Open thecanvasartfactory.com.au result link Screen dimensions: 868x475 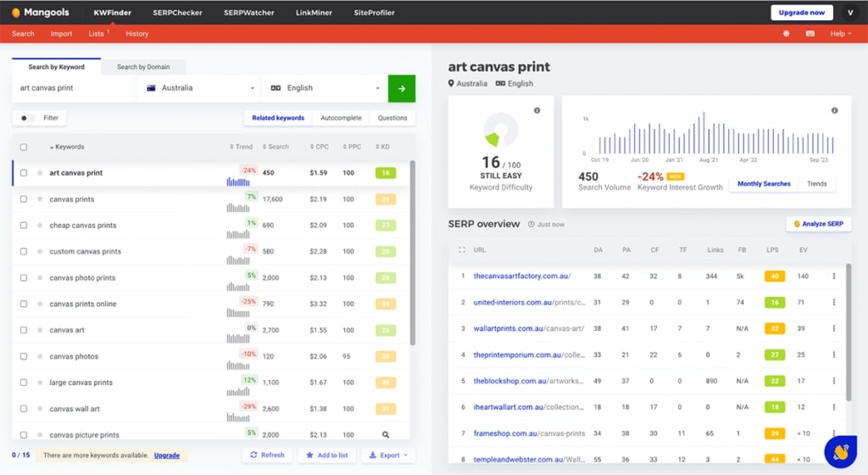click(x=522, y=276)
